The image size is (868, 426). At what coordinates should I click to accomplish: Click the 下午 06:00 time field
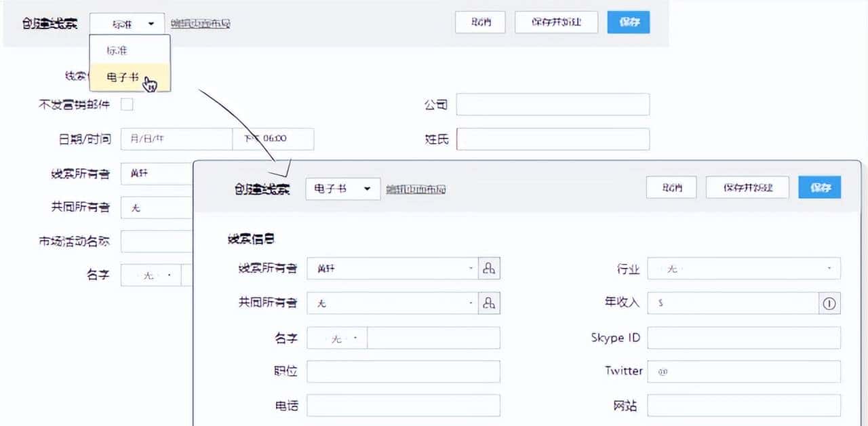pos(274,139)
